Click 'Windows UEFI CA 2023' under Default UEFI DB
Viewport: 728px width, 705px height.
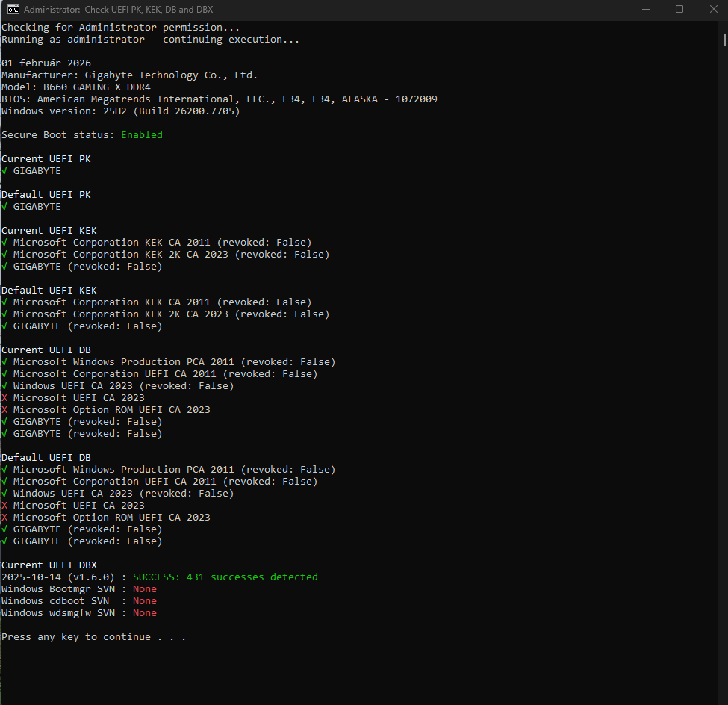click(x=73, y=494)
